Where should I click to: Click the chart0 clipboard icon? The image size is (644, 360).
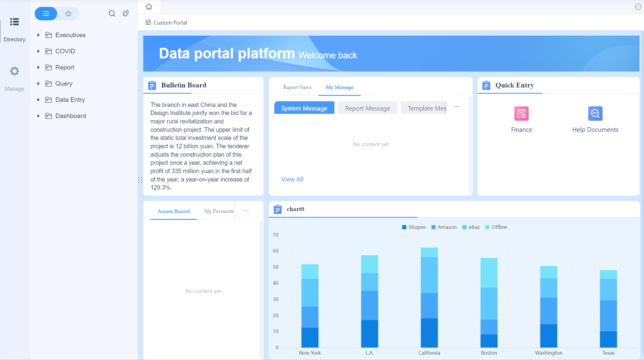click(x=278, y=209)
